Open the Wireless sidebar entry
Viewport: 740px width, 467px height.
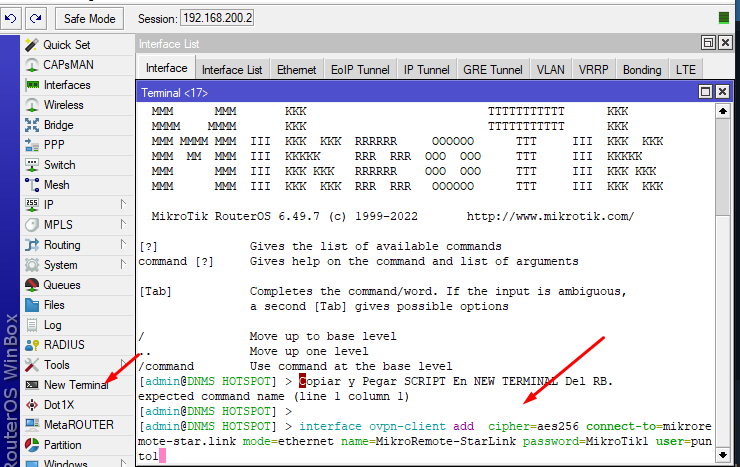63,105
